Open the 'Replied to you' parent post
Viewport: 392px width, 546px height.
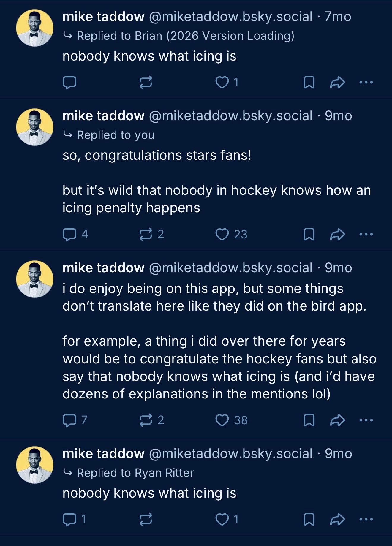point(115,135)
